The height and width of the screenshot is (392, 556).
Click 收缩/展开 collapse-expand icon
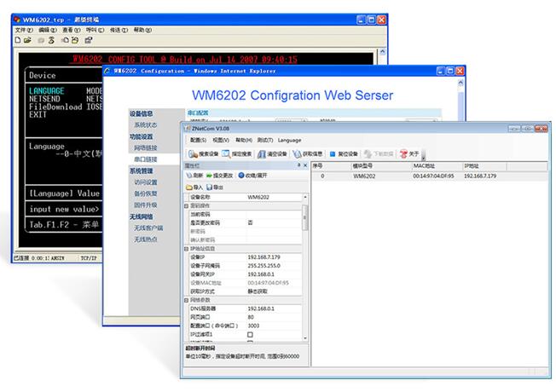pyautogui.click(x=241, y=175)
